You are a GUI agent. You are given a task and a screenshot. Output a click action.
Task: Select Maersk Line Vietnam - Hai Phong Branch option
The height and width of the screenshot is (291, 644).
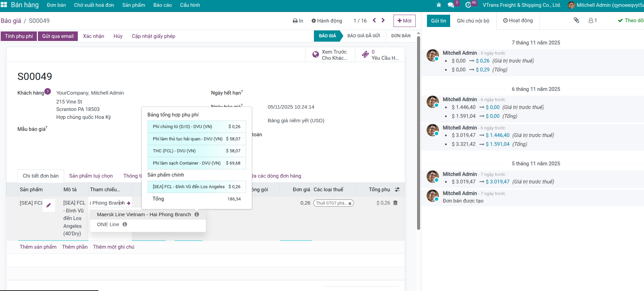point(144,214)
